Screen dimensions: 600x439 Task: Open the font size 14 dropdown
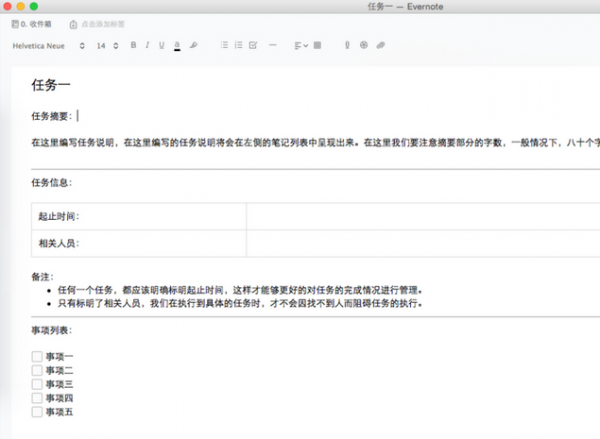[x=104, y=45]
